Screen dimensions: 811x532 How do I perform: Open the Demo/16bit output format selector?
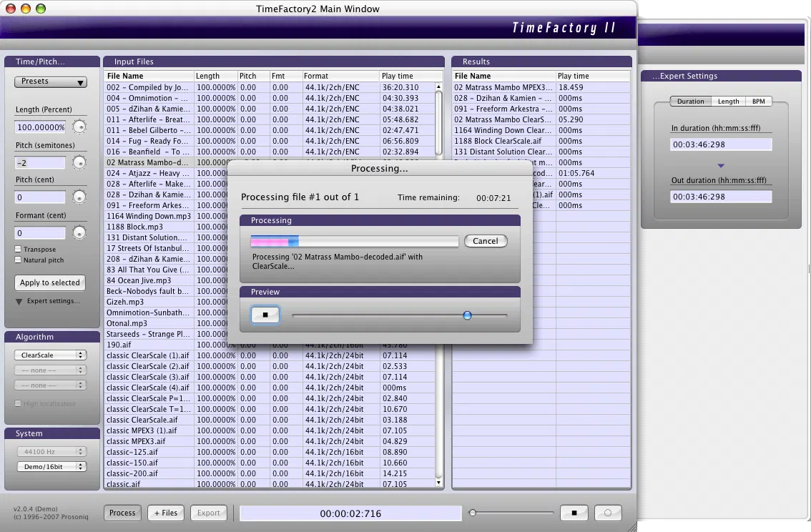tap(51, 467)
